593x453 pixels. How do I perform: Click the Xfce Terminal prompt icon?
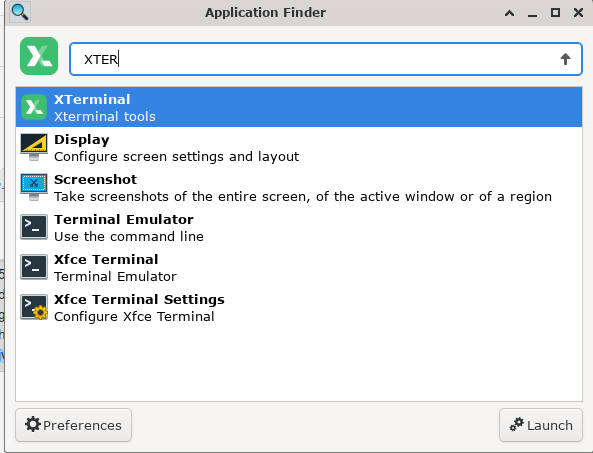(x=34, y=267)
